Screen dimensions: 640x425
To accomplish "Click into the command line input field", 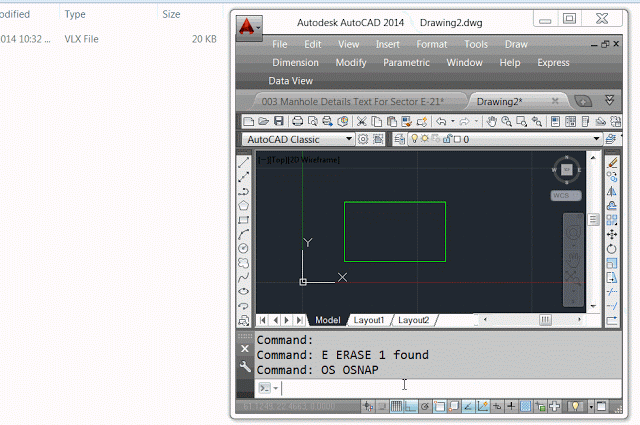I will pyautogui.click(x=451, y=388).
